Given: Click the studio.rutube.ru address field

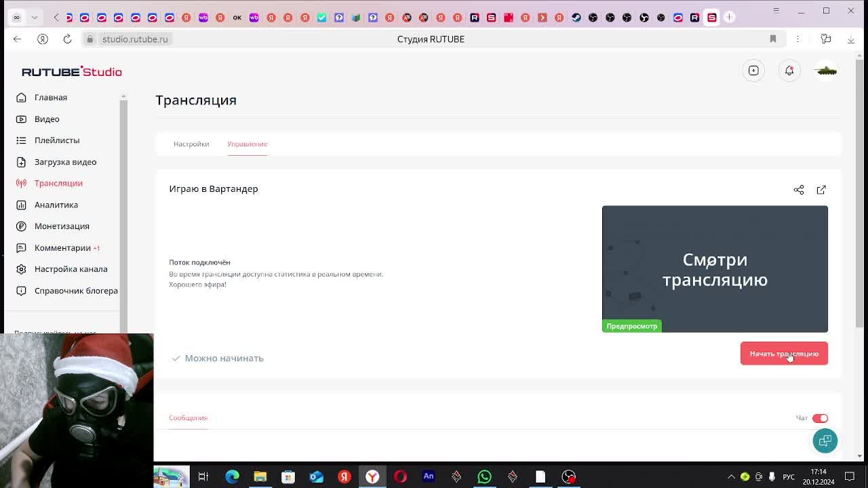Looking at the screenshot, I should (135, 39).
